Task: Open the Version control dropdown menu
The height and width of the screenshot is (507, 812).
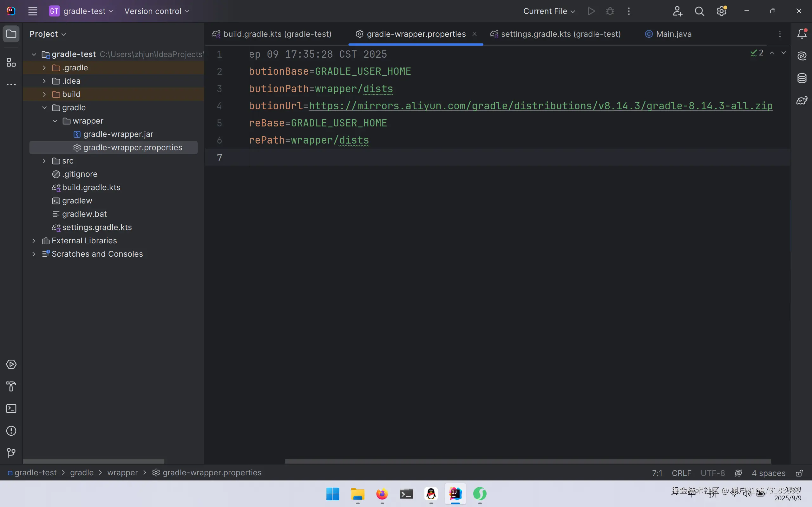Action: [x=157, y=11]
